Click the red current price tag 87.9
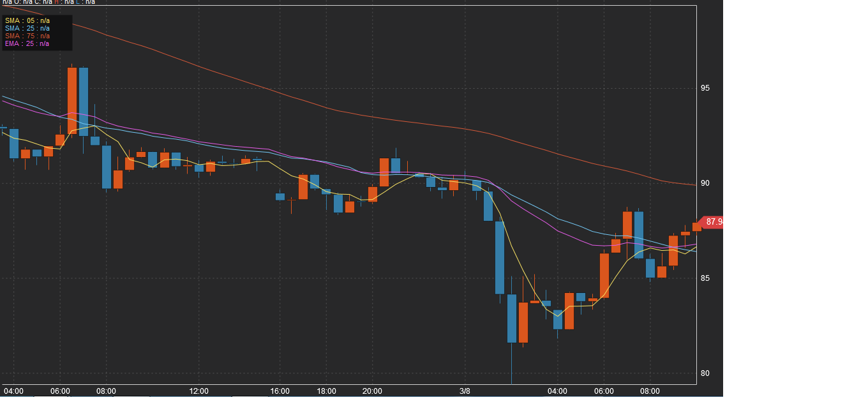The width and height of the screenshot is (868, 397). pos(713,222)
